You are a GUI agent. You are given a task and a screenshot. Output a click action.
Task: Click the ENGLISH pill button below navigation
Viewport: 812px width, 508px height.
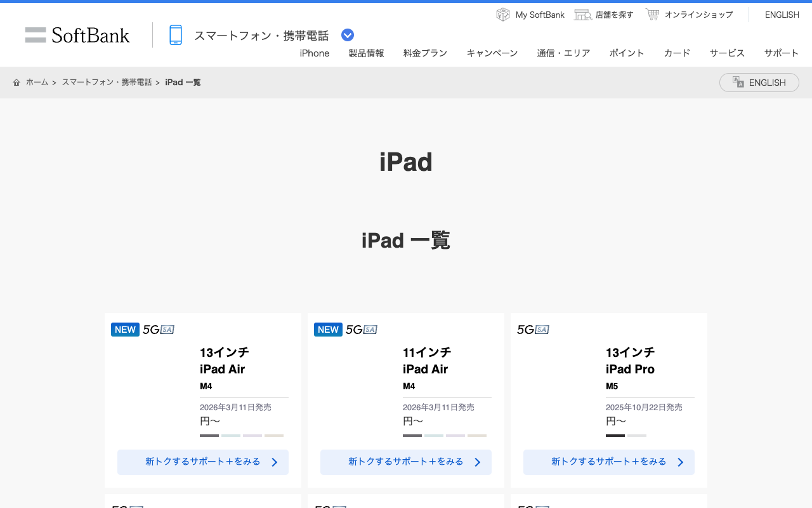pos(759,83)
